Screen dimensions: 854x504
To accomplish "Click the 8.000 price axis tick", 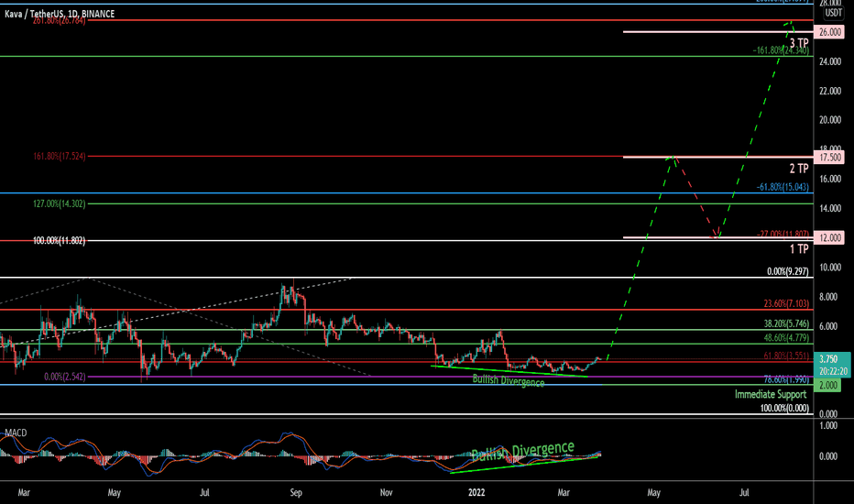I will click(x=827, y=297).
